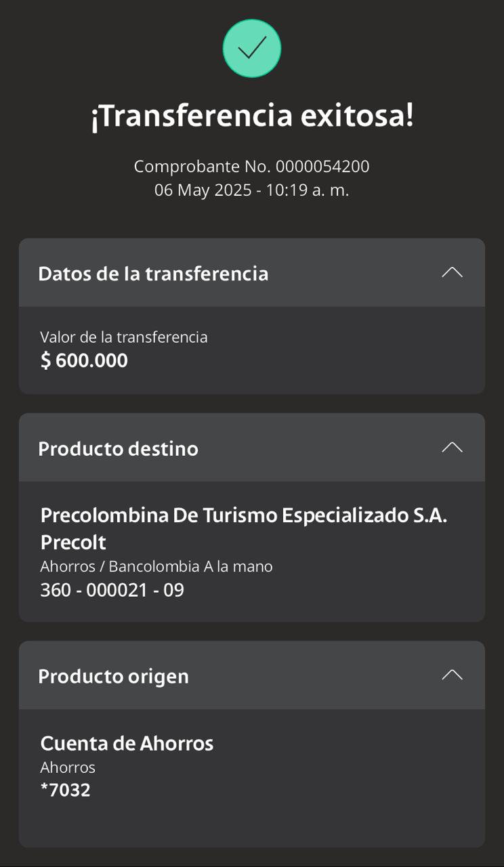Tap the Producto origen header title
This screenshot has width=504, height=867.
click(113, 676)
